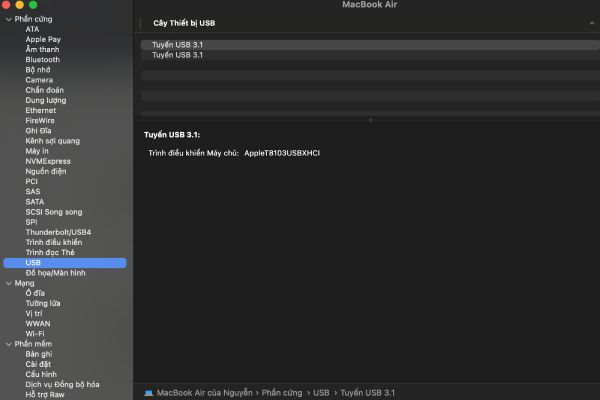This screenshot has height=400, width=600.
Task: Open Ghi Đĩa entry
Action: tap(38, 131)
